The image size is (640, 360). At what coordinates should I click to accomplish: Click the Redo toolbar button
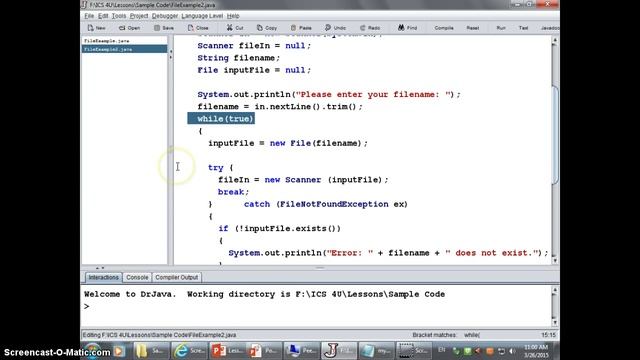click(370, 28)
